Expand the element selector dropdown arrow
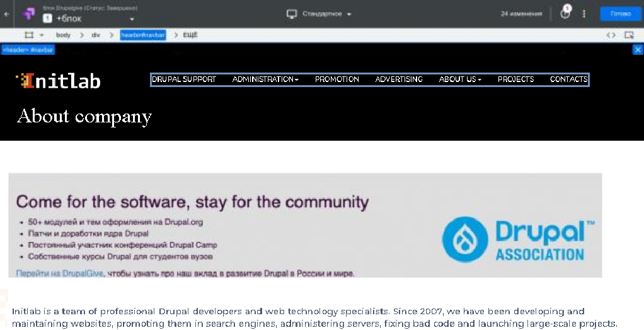 coord(42,35)
